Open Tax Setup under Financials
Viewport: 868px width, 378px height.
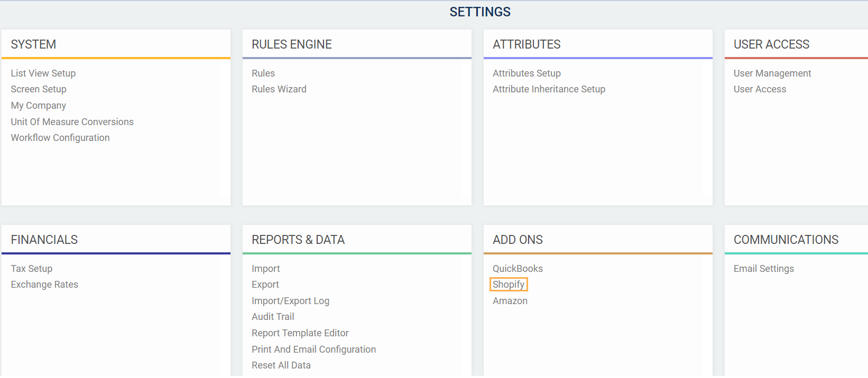[32, 269]
